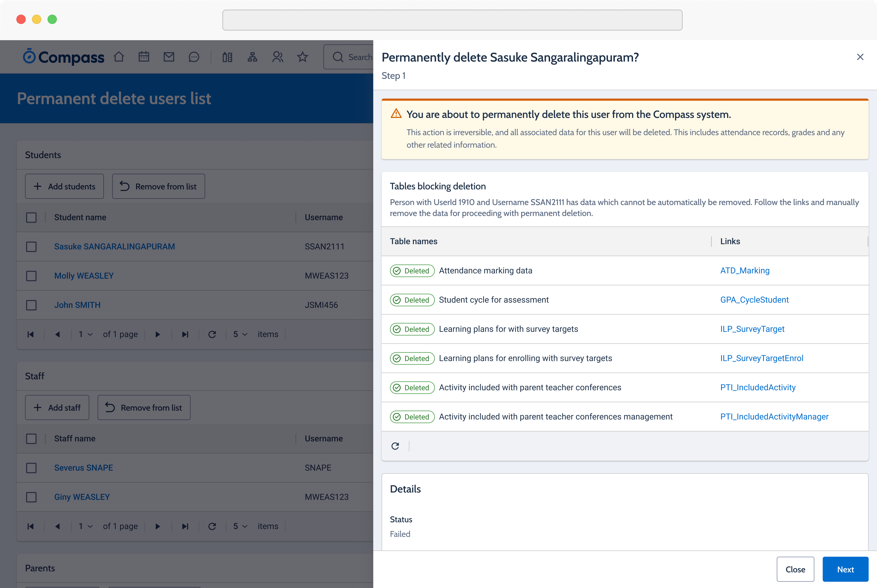The width and height of the screenshot is (877, 588).
Task: Tick checkbox for Giny WEASLEY
Action: click(31, 497)
